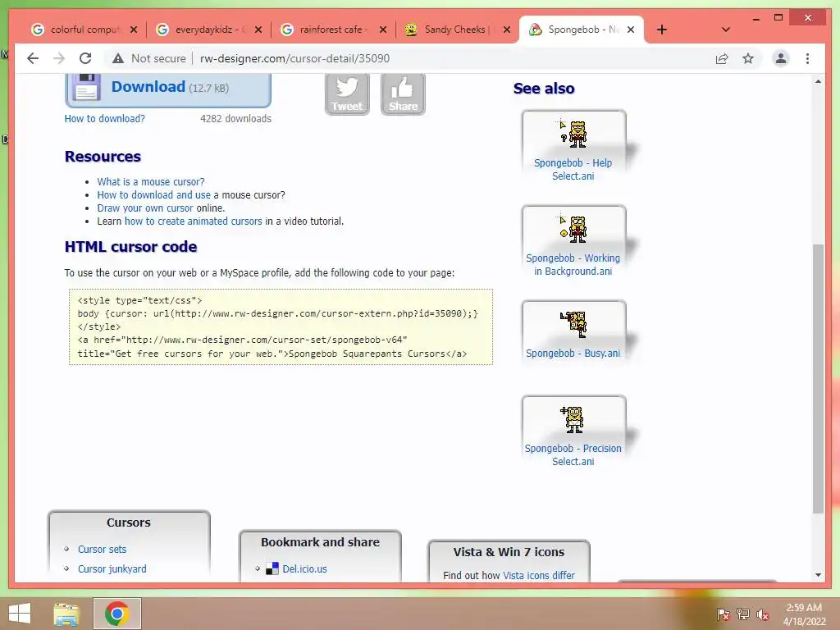This screenshot has height=630, width=840.
Task: Open Spongebob - Busy.ani cursor thumbnail
Action: [x=573, y=323]
